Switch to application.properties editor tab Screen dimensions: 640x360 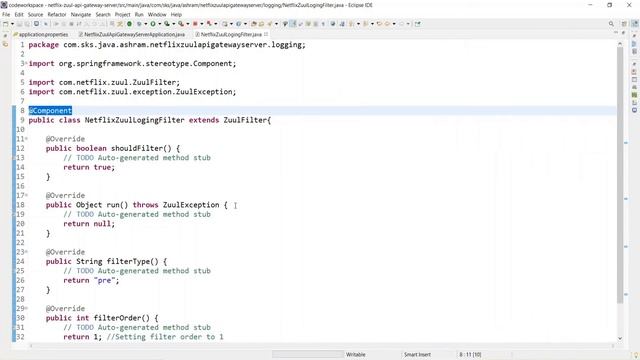tap(41, 34)
